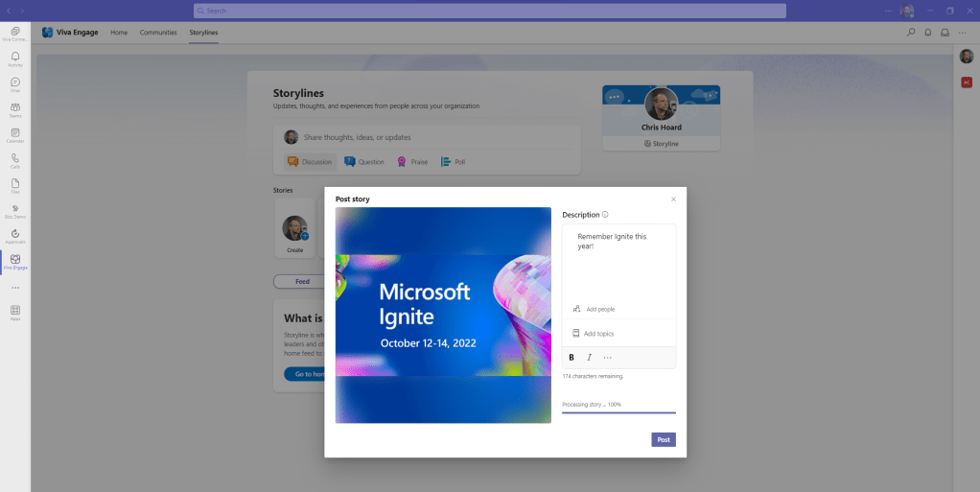Click the notifications bell in Viva Engage header
Viewport: 980px width, 492px height.
pos(927,33)
